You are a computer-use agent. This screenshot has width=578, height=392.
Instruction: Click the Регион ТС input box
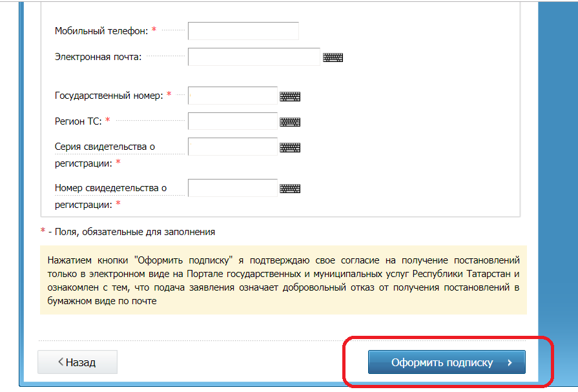click(x=232, y=121)
